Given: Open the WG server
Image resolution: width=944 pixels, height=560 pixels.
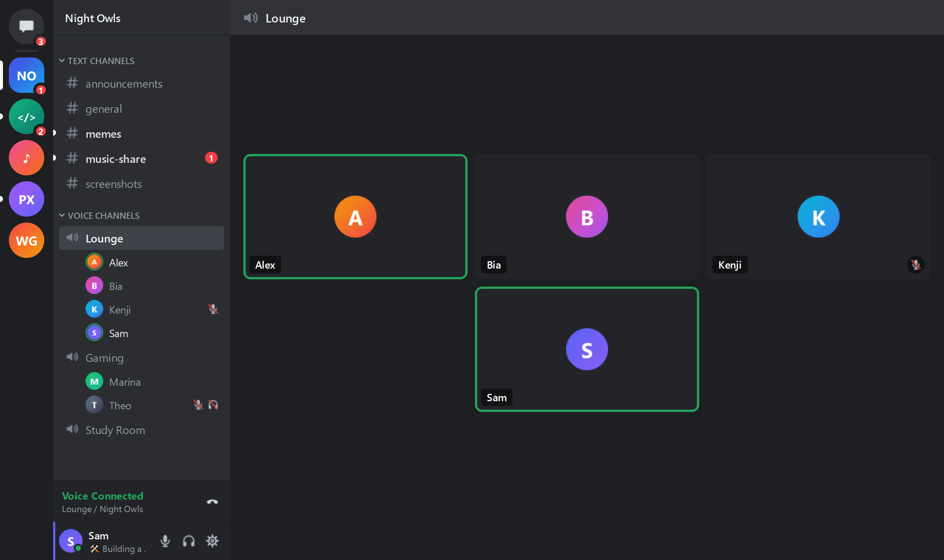Looking at the screenshot, I should click(x=27, y=240).
